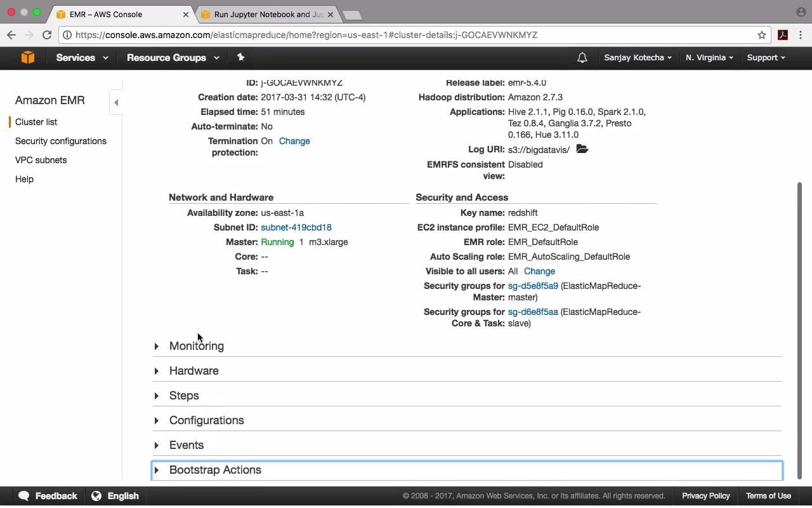Close the Run Jupyter Notebook tab
Viewport: 812px width, 508px height.
[330, 14]
